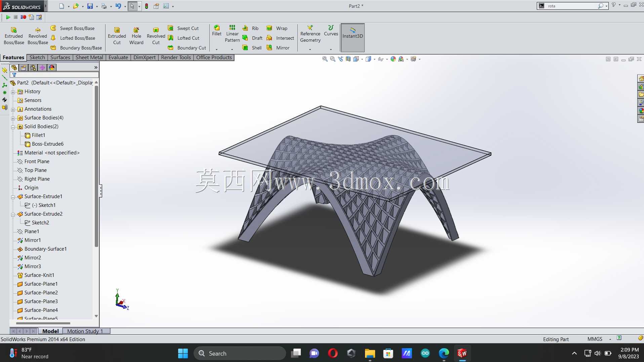Open the Windows Start menu
The height and width of the screenshot is (362, 644).
(x=183, y=353)
